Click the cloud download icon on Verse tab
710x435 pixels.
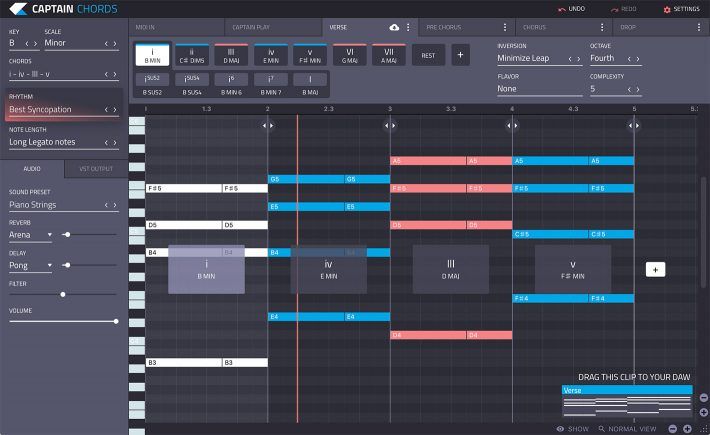tap(394, 28)
